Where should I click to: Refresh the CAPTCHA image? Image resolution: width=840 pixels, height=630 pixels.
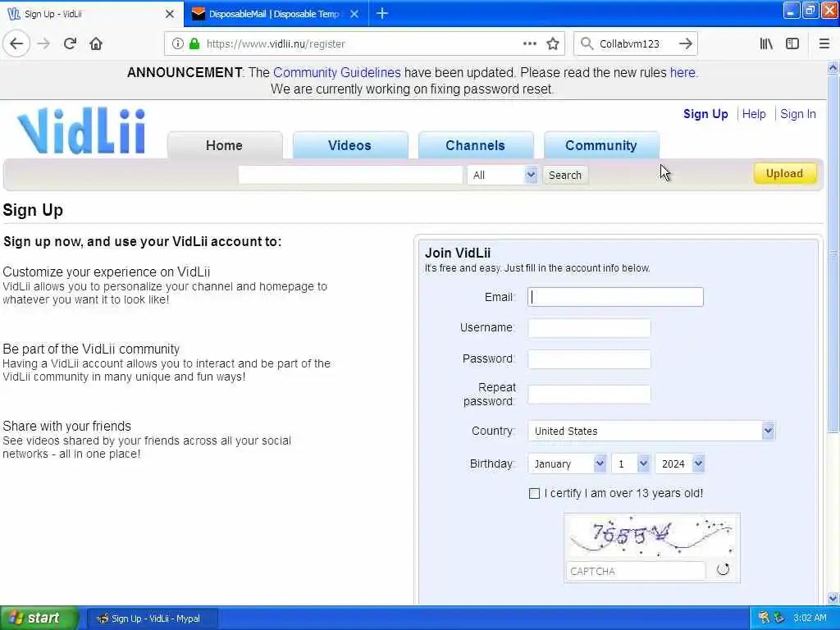(723, 569)
